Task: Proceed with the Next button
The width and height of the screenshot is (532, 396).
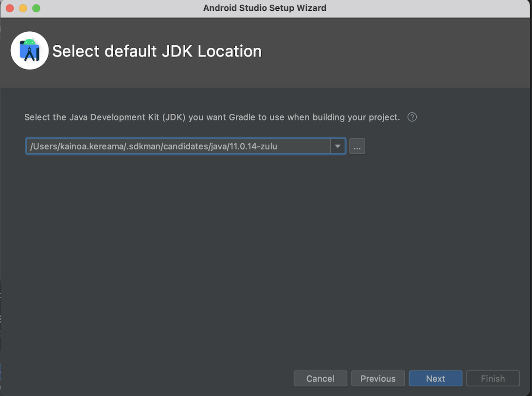Action: [x=435, y=378]
